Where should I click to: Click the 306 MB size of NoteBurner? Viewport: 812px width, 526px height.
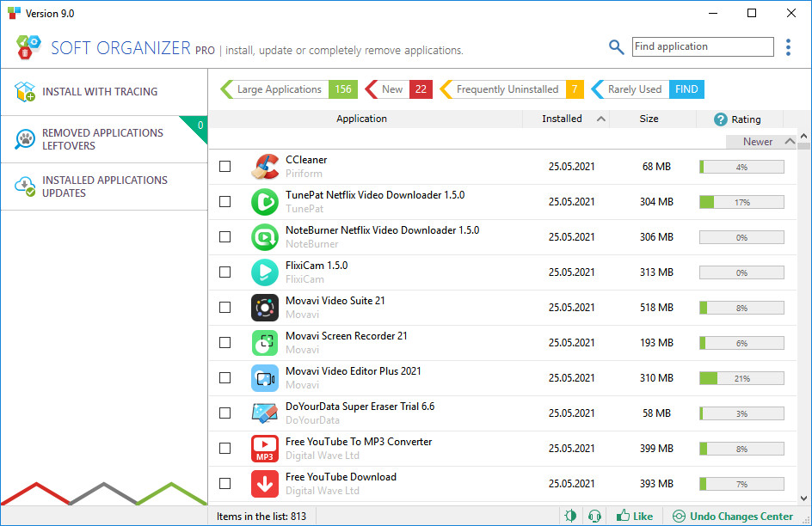(656, 237)
